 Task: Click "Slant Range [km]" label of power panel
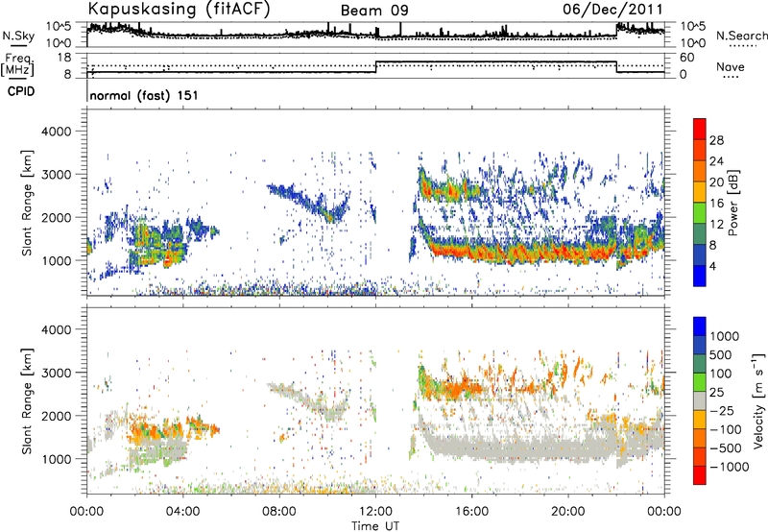(27, 203)
